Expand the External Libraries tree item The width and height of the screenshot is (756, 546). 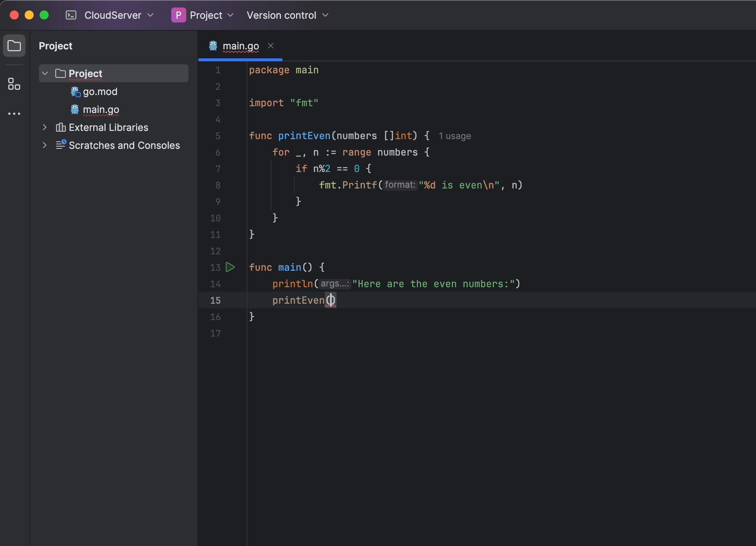(44, 128)
